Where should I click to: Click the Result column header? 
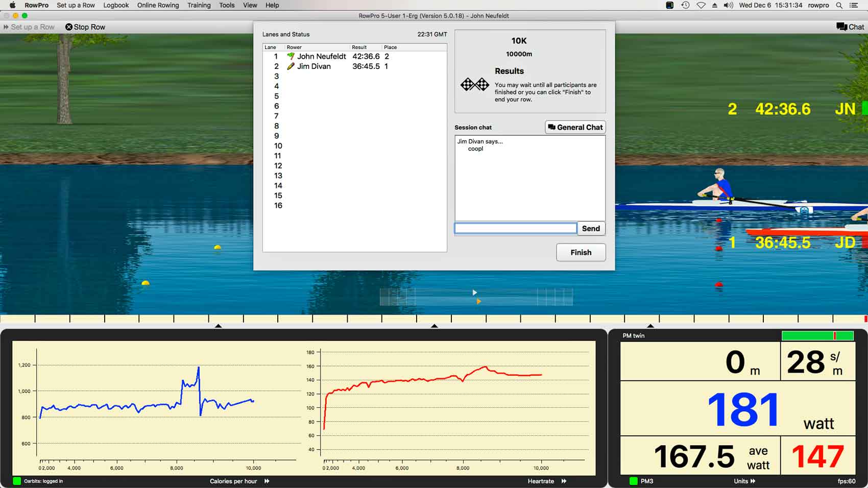[365, 47]
